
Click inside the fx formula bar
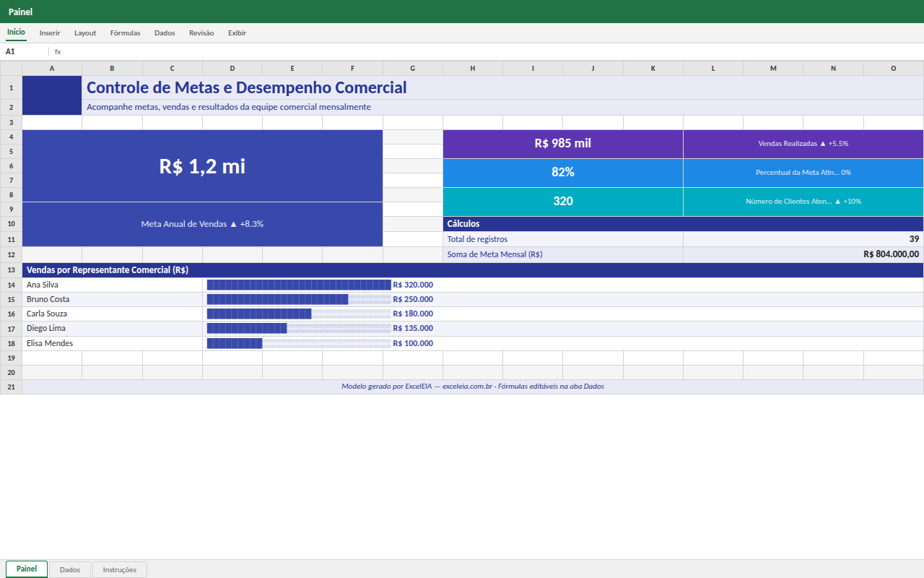click(491, 52)
